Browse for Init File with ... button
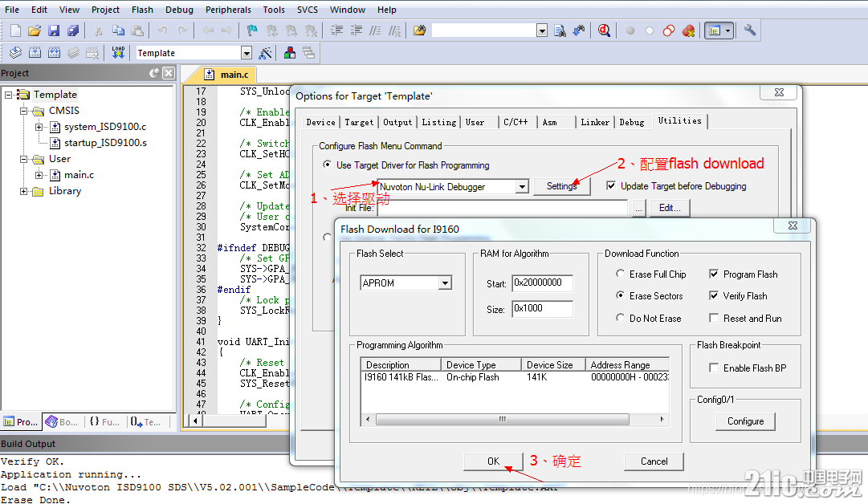The image size is (868, 504). pos(639,208)
